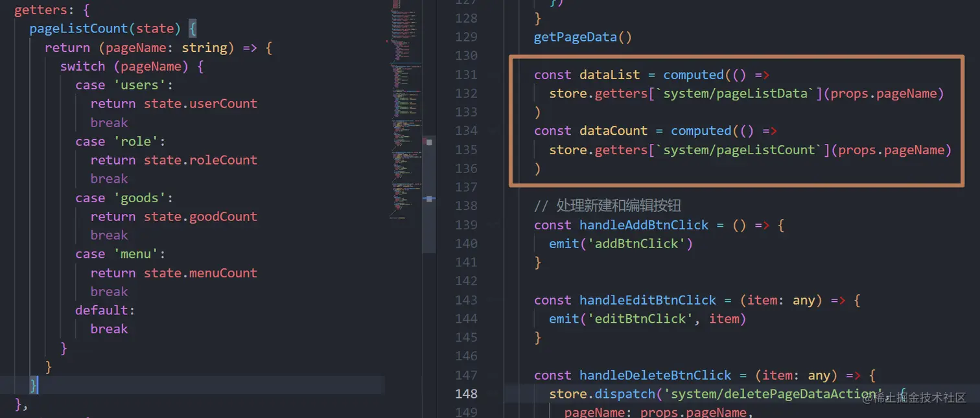Click 'computed' on the dataCount line
980x418 pixels.
pos(701,131)
